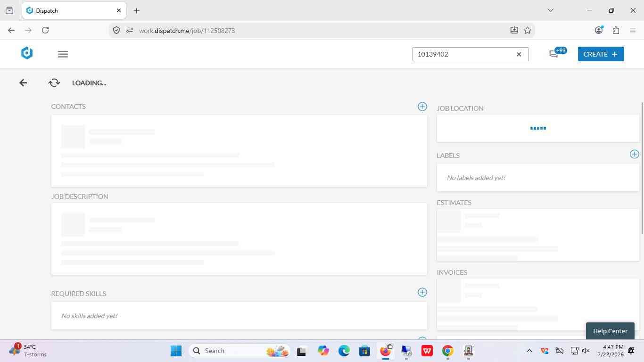Viewport: 644px width, 362px height.
Task: Click the refresh sync icon beside LOADING
Action: (54, 83)
